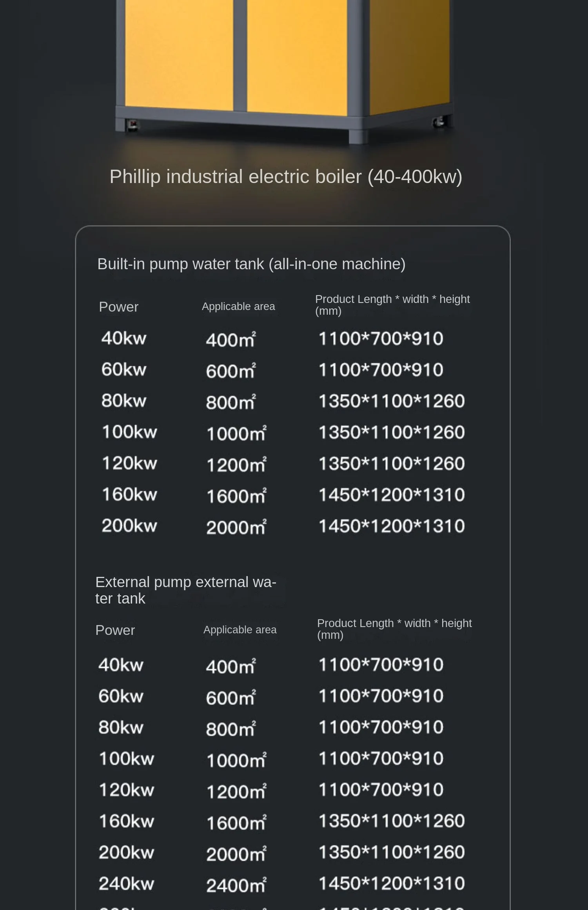Click 120kw in the external pump table
Screen dimensions: 588x910
[127, 790]
